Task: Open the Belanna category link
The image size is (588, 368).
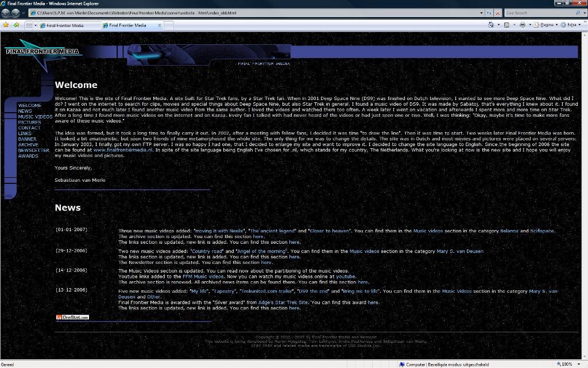Action: coord(509,231)
